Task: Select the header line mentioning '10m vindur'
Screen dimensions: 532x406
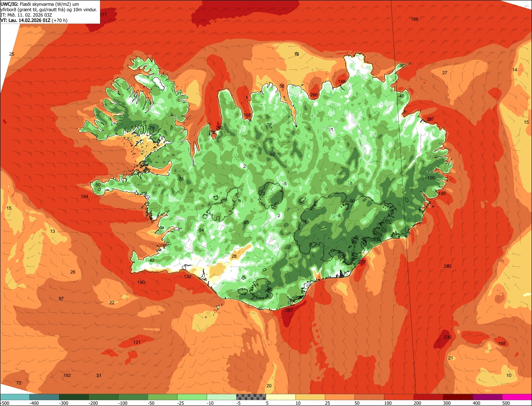Action: (x=49, y=9)
